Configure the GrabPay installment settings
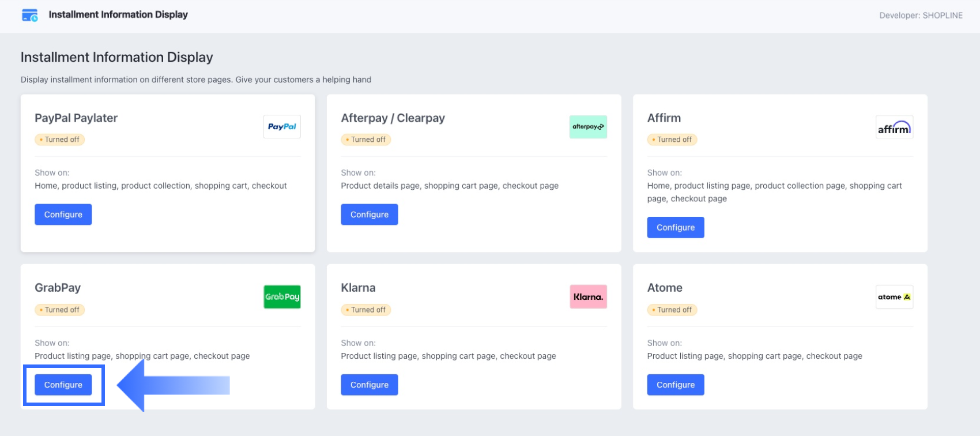The image size is (980, 436). 63,385
